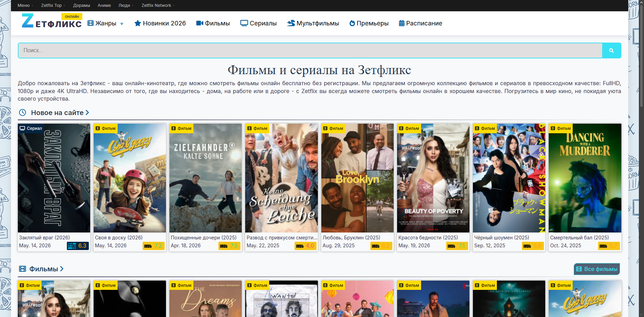Screen dimensions: 644x317
Task: Open the Keine Scheidung ohne Leiche poster
Action: [282, 178]
